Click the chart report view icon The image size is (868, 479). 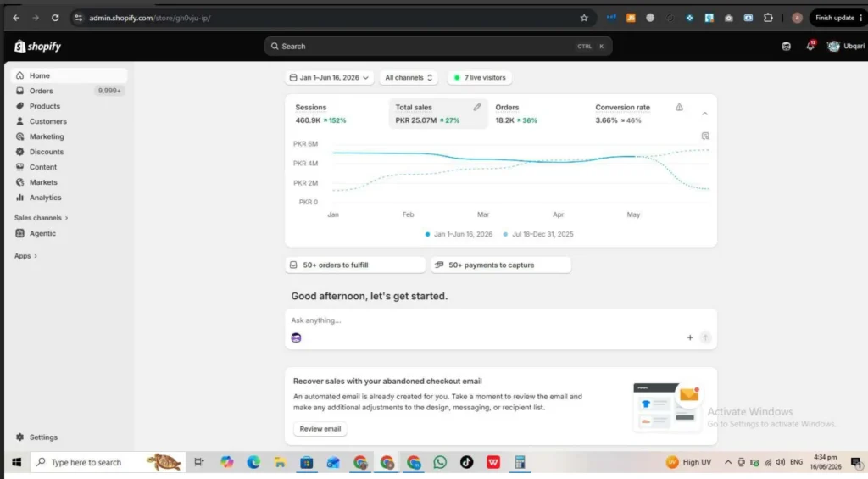pos(705,136)
